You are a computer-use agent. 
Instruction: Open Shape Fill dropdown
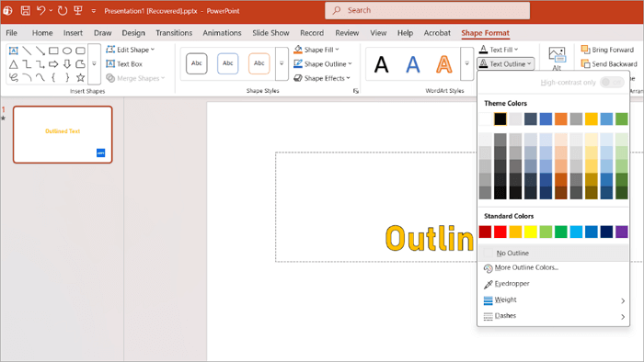tap(316, 50)
